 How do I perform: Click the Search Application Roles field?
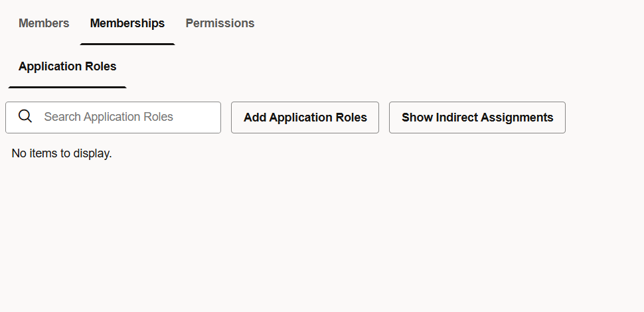126,117
